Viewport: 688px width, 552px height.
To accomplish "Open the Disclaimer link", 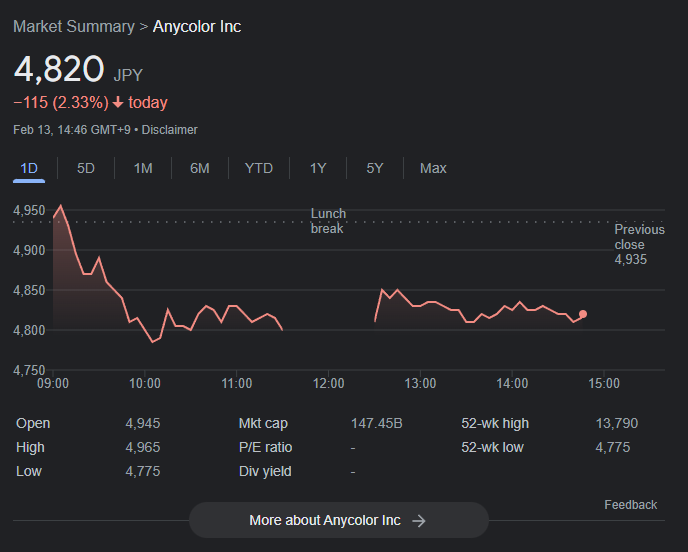I will point(169,130).
